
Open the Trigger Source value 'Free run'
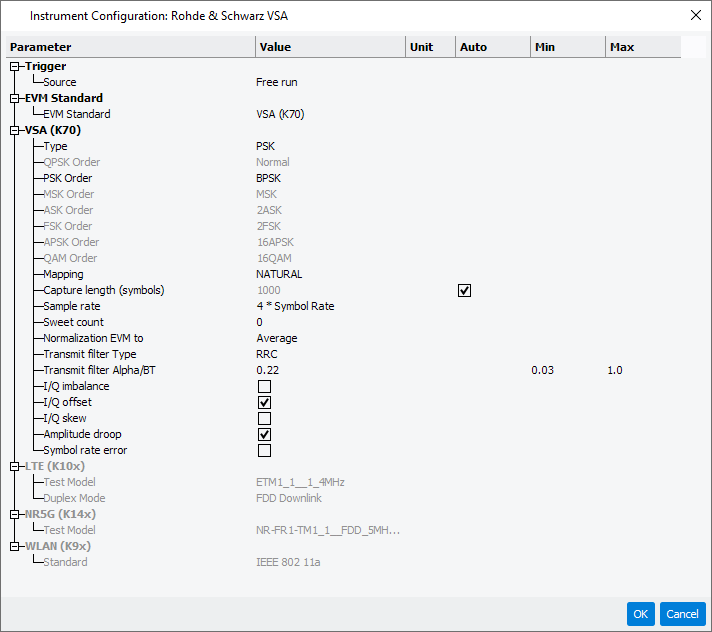tap(277, 82)
